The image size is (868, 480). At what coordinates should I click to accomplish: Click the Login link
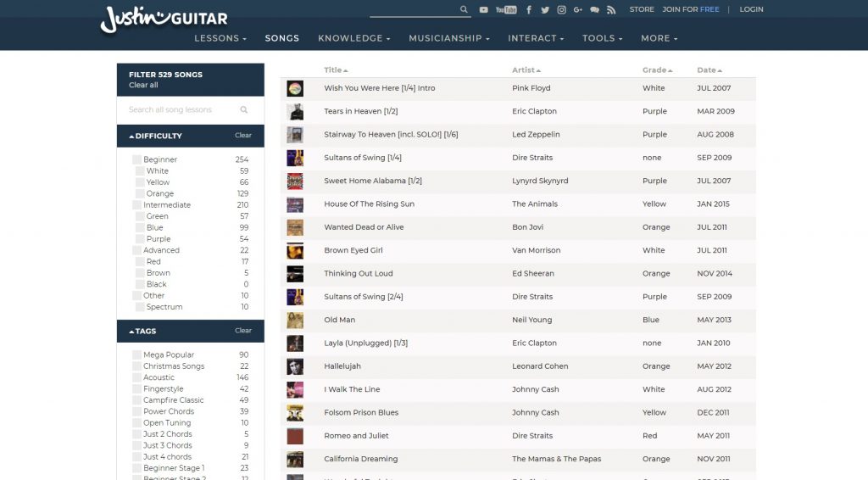point(751,9)
